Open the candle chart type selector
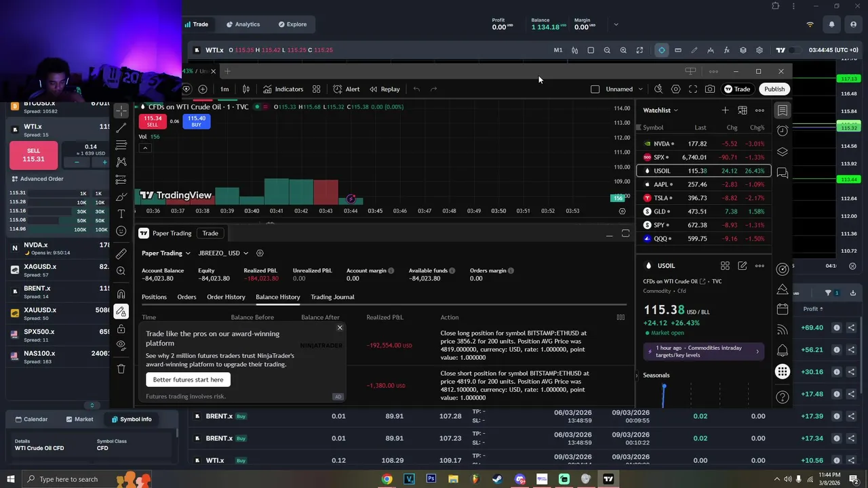 coord(246,89)
